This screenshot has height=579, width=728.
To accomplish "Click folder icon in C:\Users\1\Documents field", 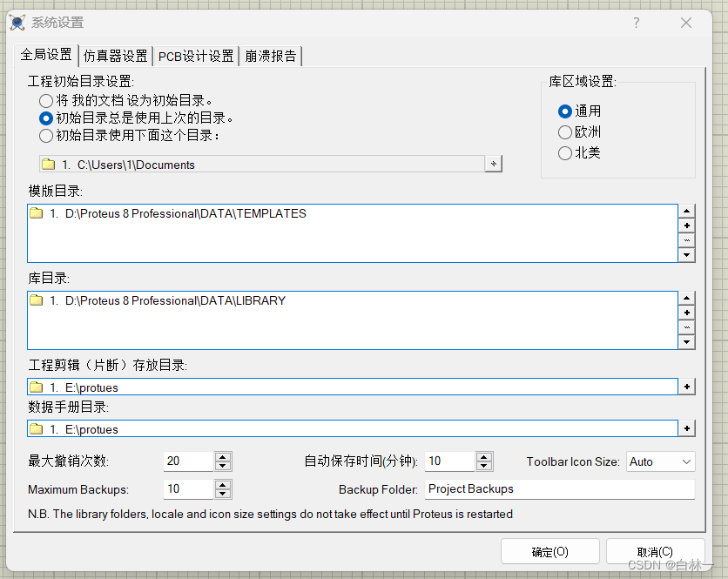I will click(x=48, y=164).
